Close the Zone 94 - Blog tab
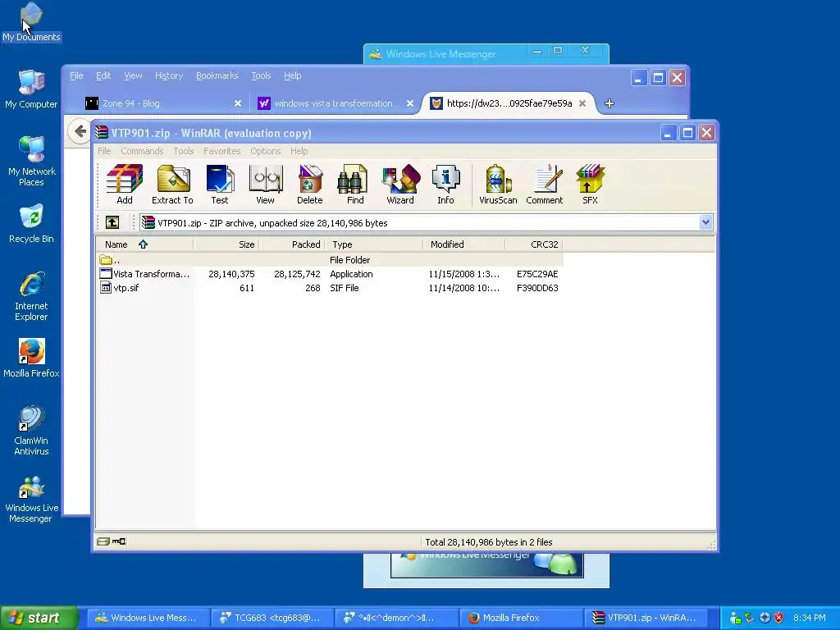 pyautogui.click(x=237, y=103)
